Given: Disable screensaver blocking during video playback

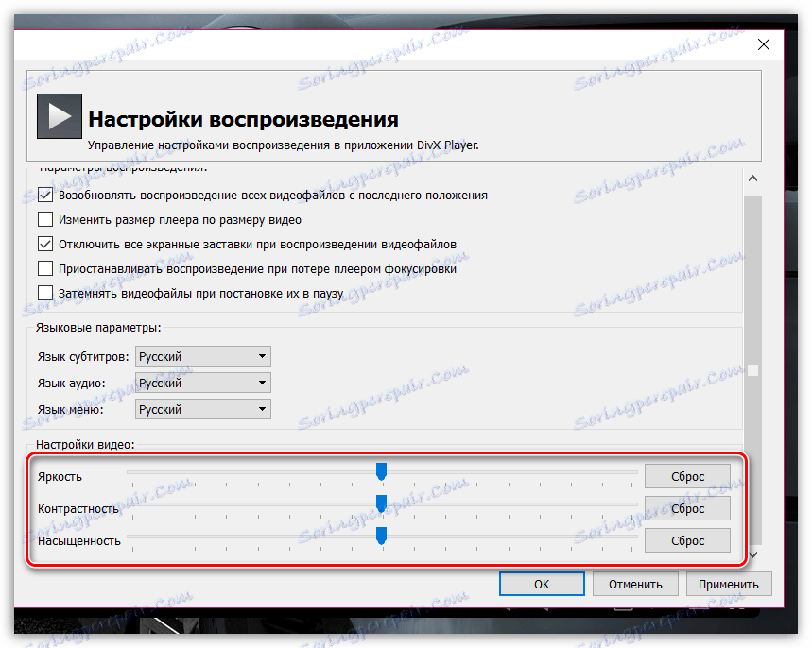Looking at the screenshot, I should (44, 244).
